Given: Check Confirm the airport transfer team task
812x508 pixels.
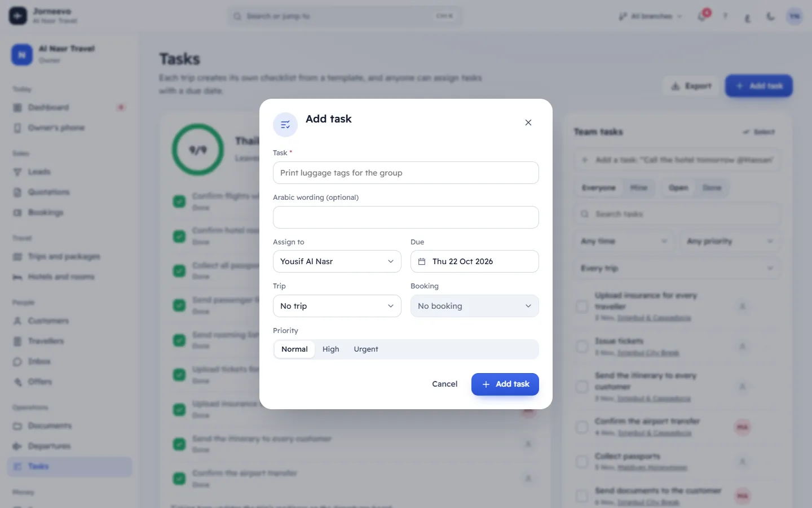Looking at the screenshot, I should pos(582,427).
